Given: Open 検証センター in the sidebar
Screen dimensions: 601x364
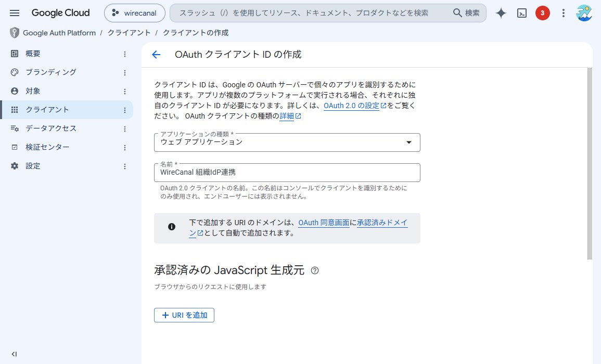Looking at the screenshot, I should (67, 148).
